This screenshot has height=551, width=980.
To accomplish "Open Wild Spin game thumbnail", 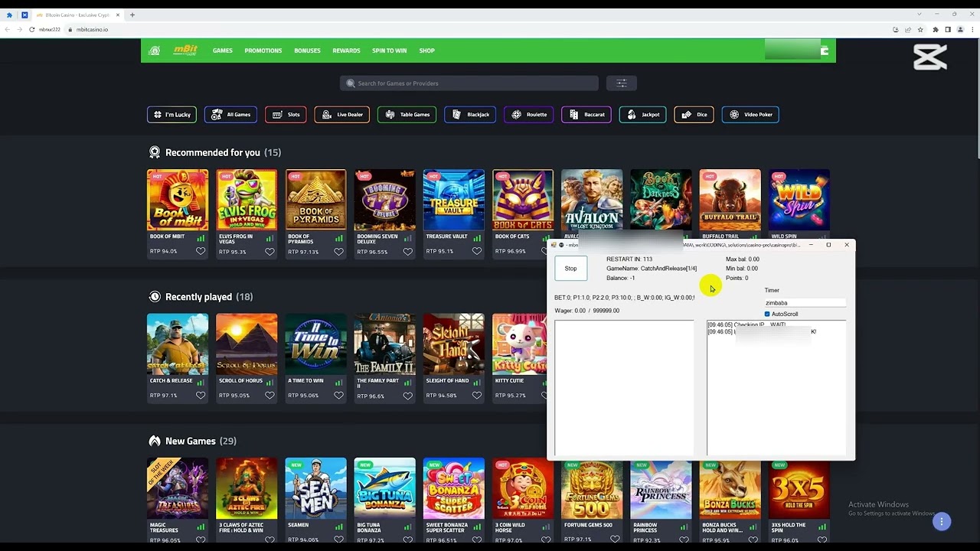I will click(x=799, y=200).
